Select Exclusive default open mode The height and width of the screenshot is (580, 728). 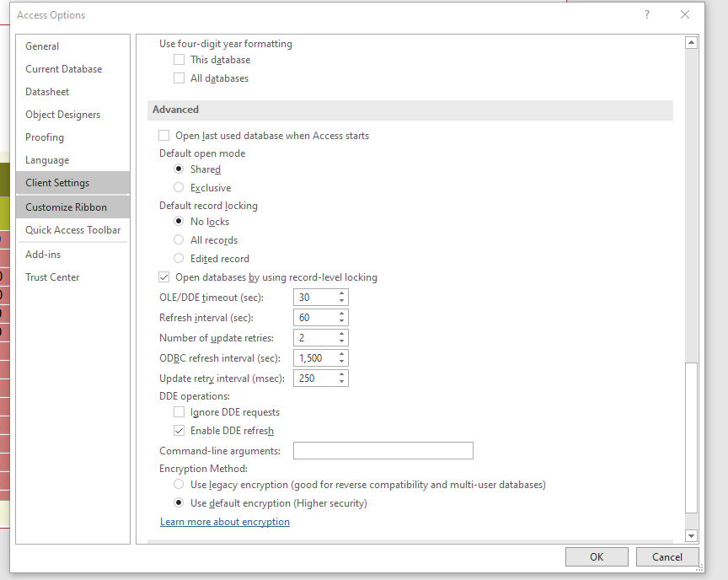pyautogui.click(x=179, y=187)
